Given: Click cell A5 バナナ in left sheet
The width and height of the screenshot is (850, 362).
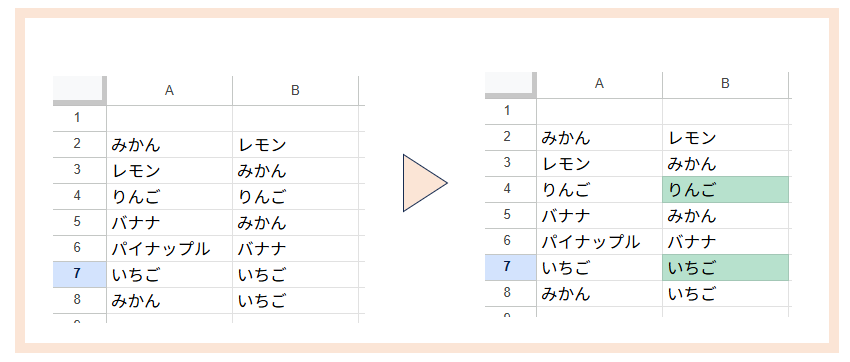Looking at the screenshot, I should point(170,223).
